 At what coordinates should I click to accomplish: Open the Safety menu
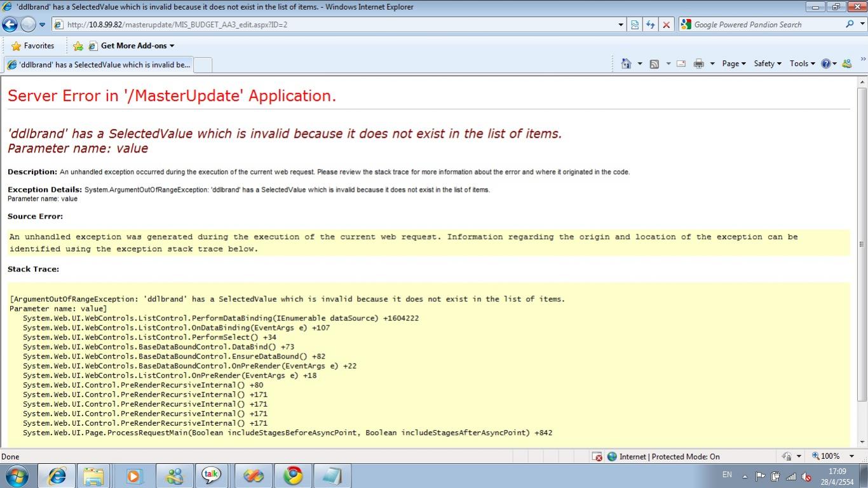[768, 64]
